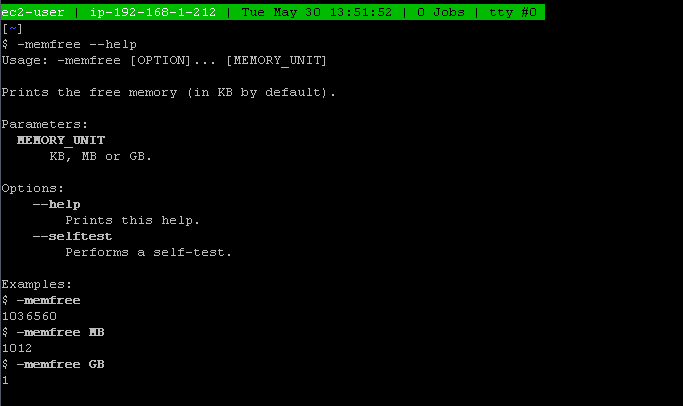Screen dimensions: 683x406
Task: Click the example output 1012
Action: (17, 348)
